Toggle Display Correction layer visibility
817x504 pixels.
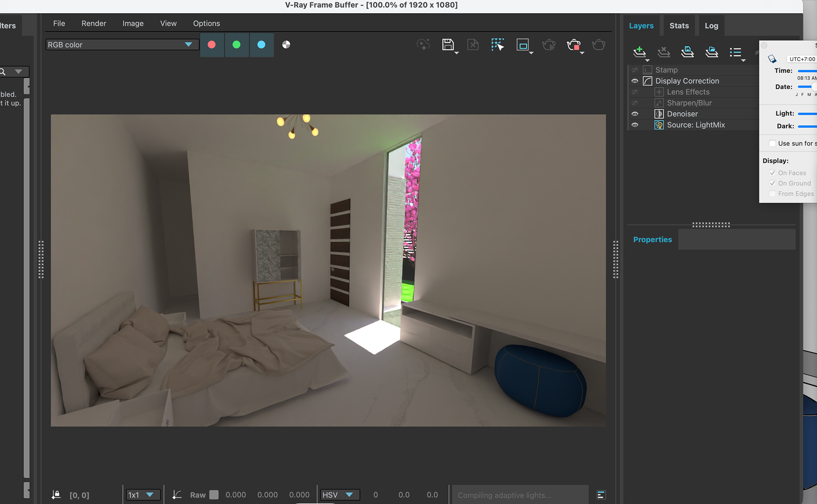634,81
